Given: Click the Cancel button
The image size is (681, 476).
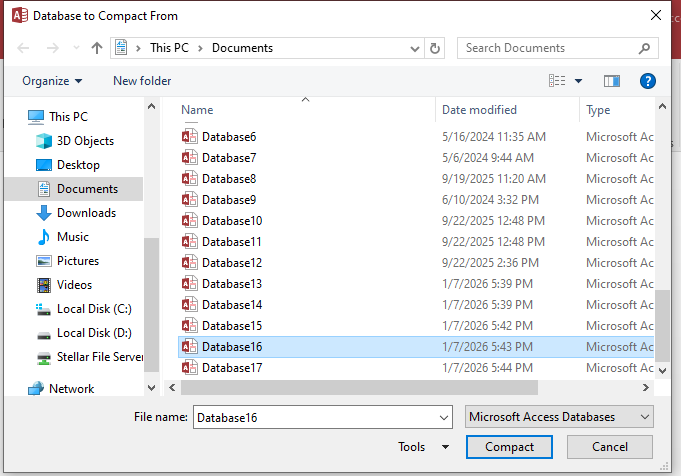Looking at the screenshot, I should [x=609, y=447].
